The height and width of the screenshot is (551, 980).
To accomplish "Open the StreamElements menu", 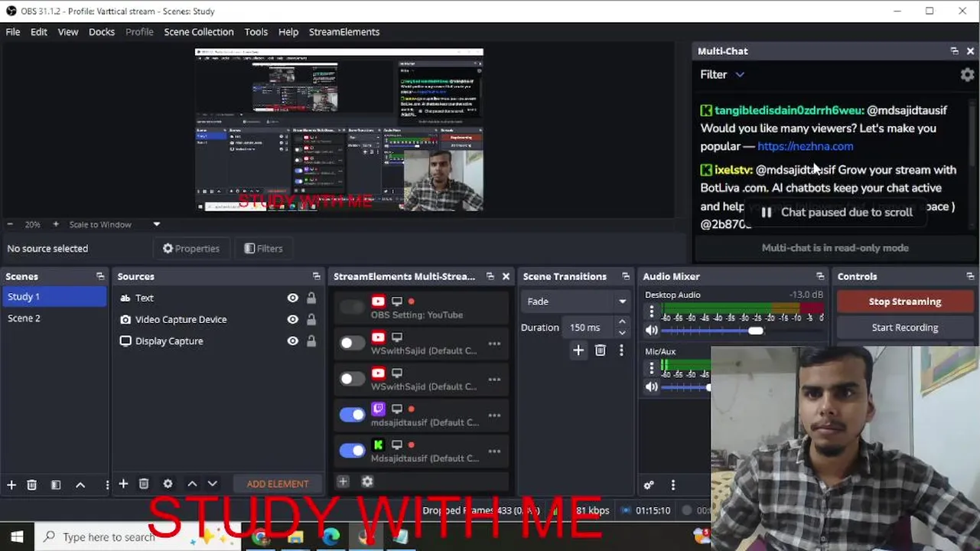I will tap(344, 31).
